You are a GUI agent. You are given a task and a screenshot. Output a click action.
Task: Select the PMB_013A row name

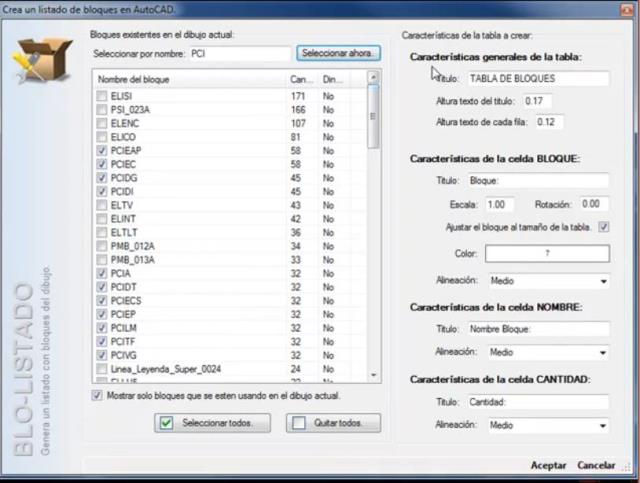133,260
